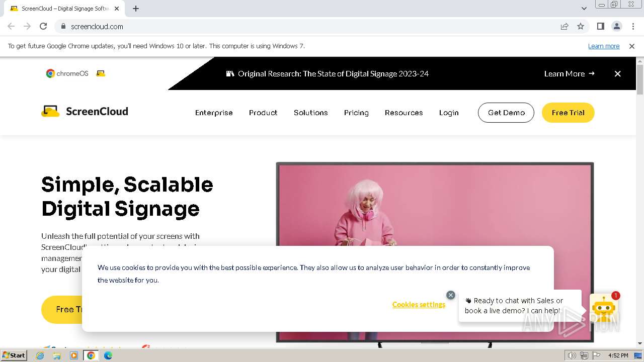Open a new tab with plus button

(x=136, y=9)
